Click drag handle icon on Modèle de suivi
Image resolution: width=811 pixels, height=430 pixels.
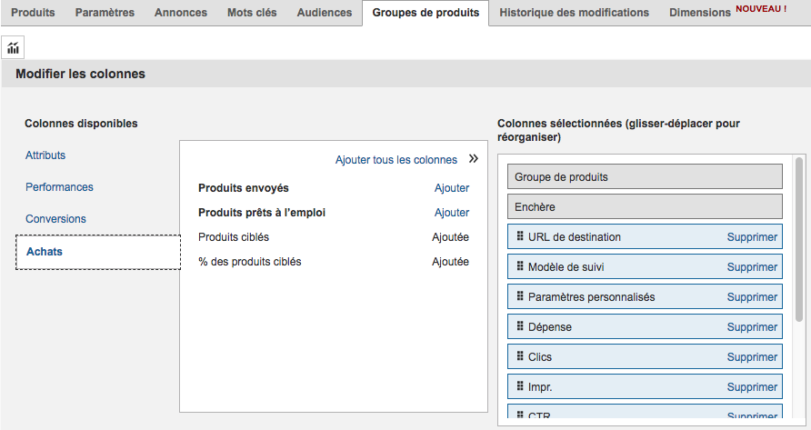(x=520, y=267)
